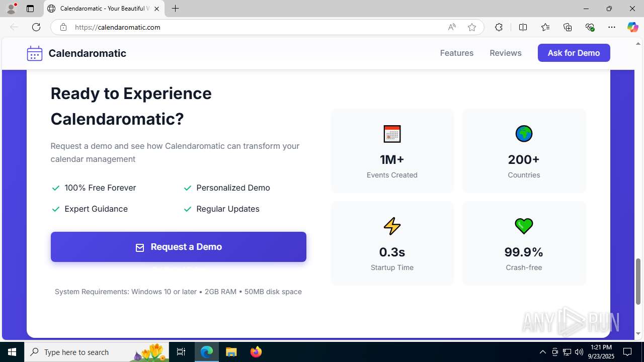Click the checkmark beside Regular Updates

click(188, 209)
